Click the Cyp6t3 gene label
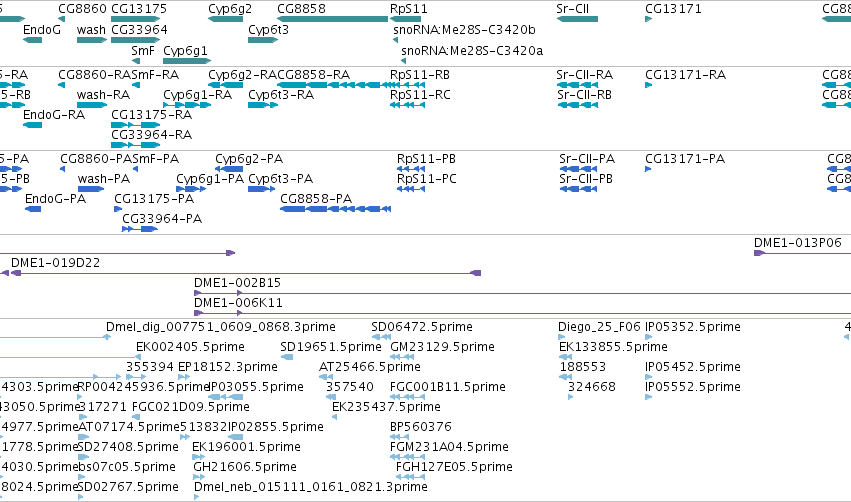This screenshot has height=502, width=851. point(269,30)
